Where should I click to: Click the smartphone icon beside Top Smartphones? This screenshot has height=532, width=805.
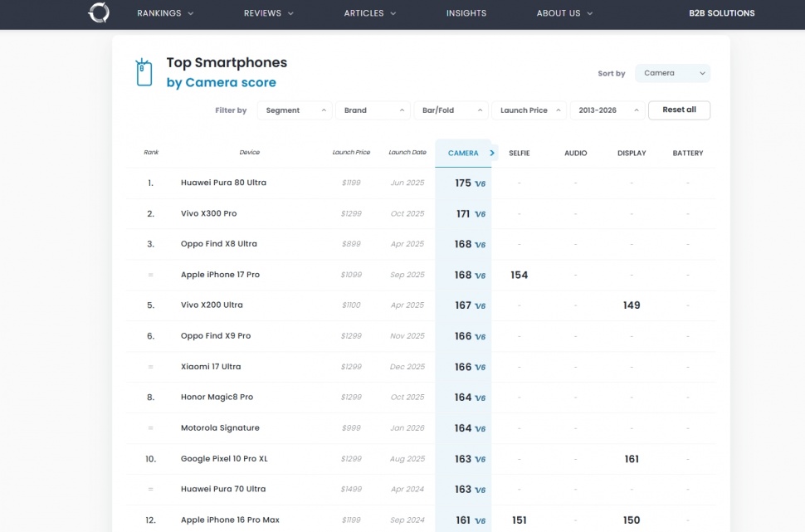[144, 73]
